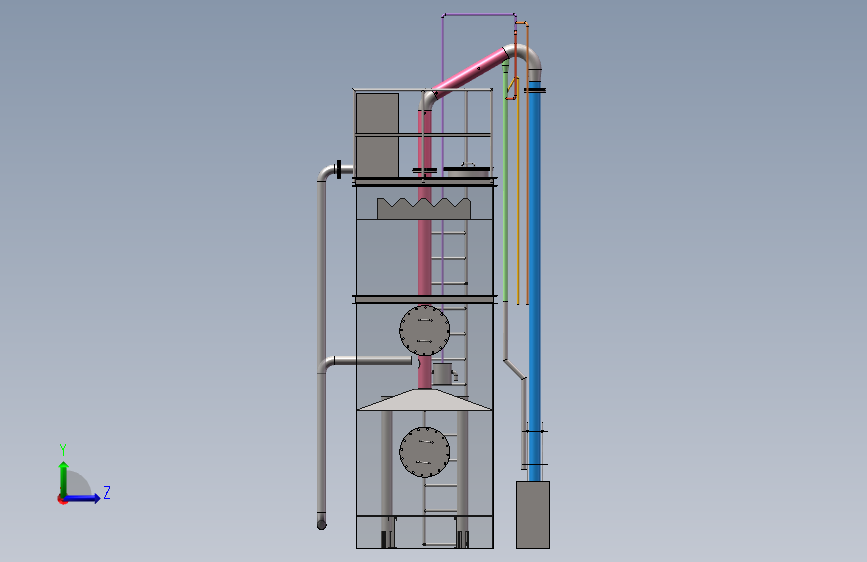The height and width of the screenshot is (562, 867).
Task: Select the upper circular manhole cover
Action: pyautogui.click(x=425, y=330)
